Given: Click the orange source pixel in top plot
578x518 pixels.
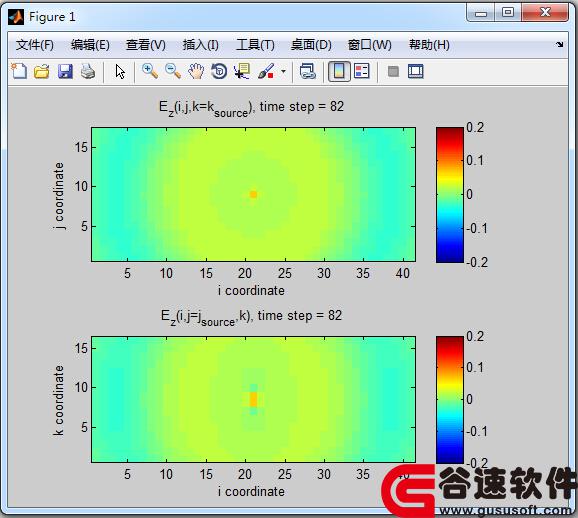Looking at the screenshot, I should pyautogui.click(x=253, y=194).
